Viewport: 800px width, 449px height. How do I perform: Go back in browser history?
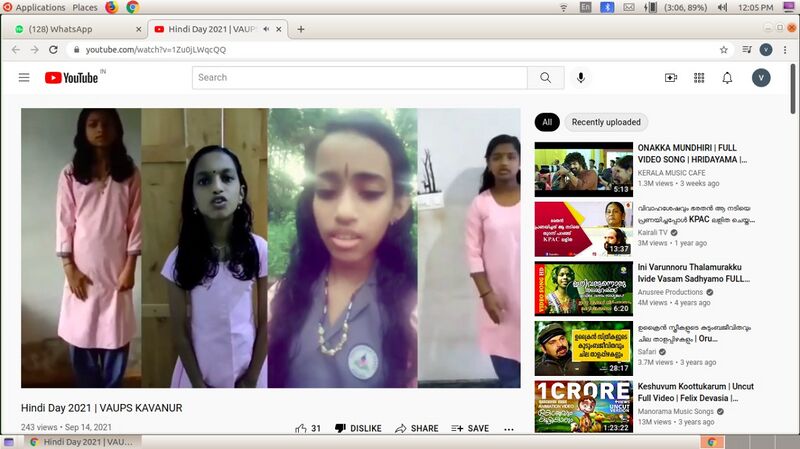click(16, 49)
